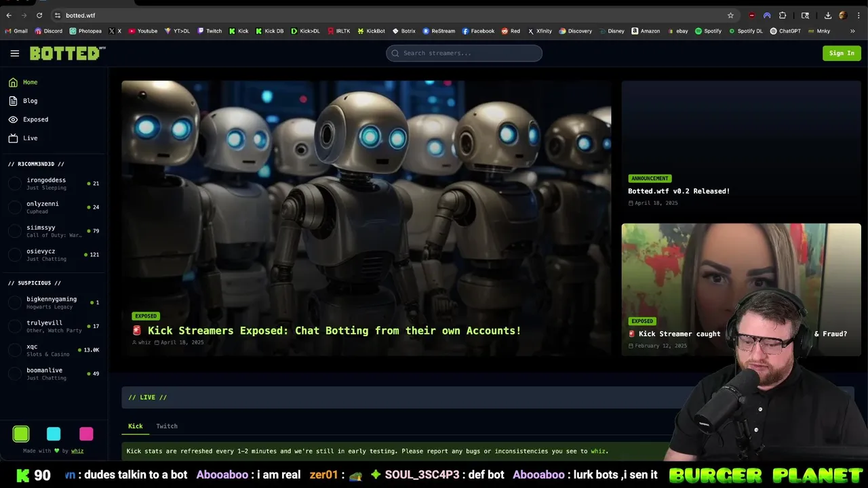Open the Botrix bookmark
868x488 pixels.
coord(403,31)
